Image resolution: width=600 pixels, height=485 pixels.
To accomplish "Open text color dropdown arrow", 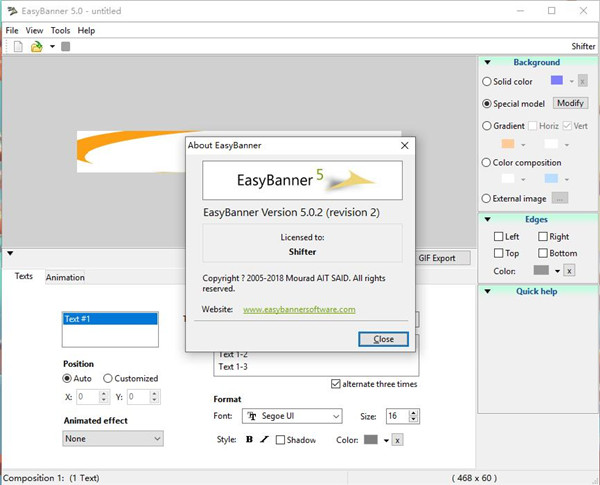I will pos(386,441).
